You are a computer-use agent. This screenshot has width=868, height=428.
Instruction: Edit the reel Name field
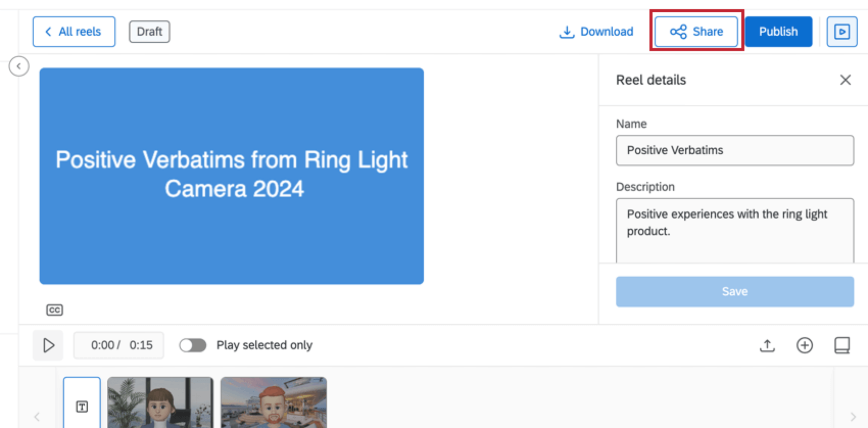click(x=734, y=150)
